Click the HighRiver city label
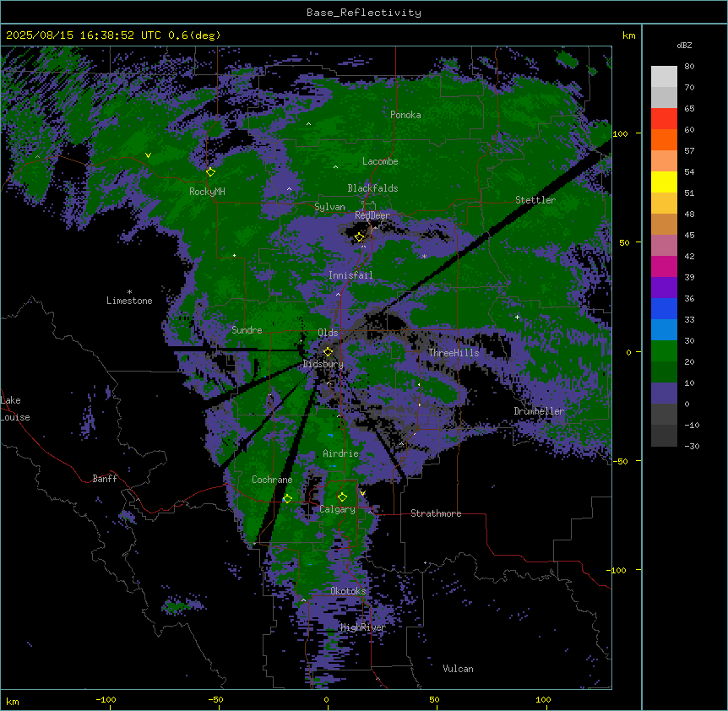Screen dimensions: 728x711 (363, 627)
